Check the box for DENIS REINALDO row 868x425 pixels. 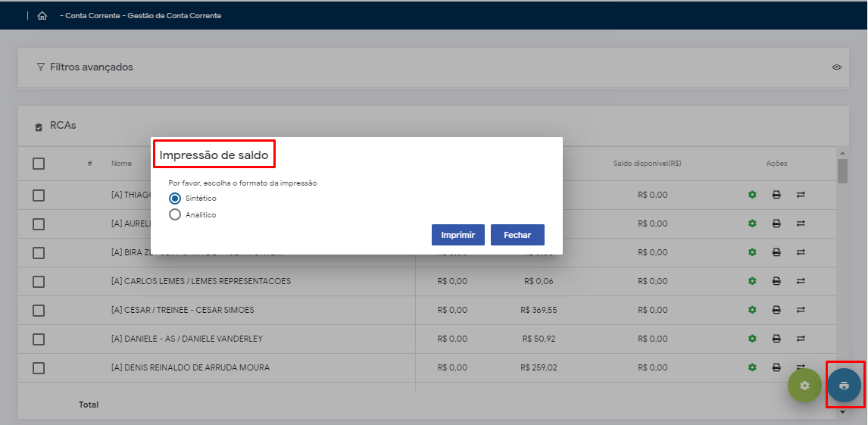(39, 368)
